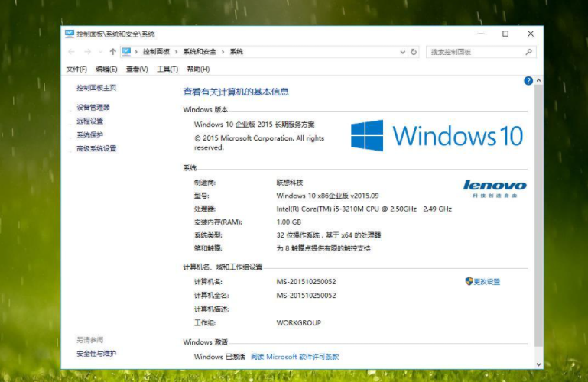Open 高级系统设置 in the sidebar

(96, 148)
